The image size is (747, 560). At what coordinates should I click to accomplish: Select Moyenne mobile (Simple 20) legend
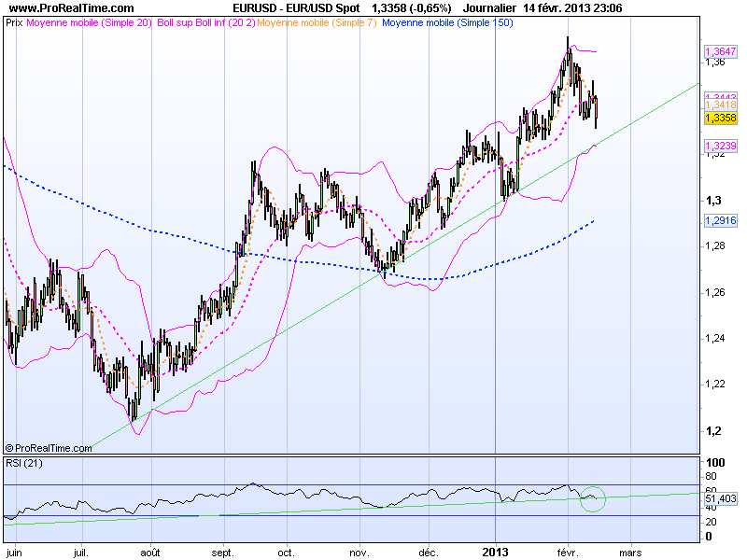click(89, 22)
